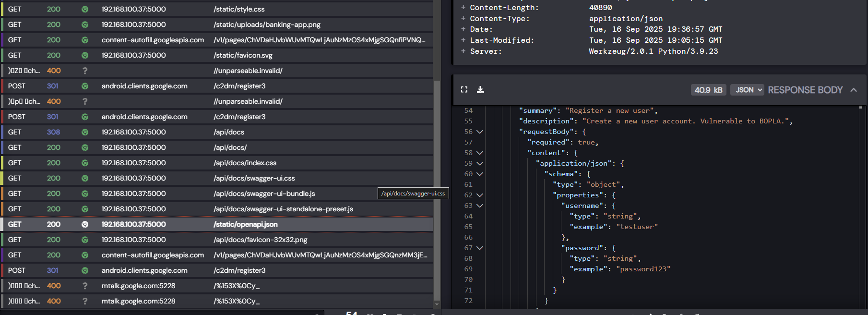
Task: Click unknown source icon on last mtalk.google.com row
Action: coord(85,301)
